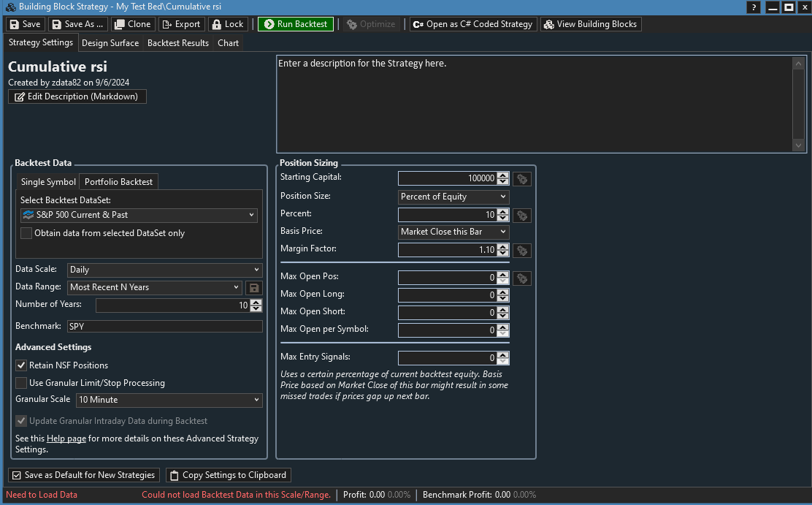Clone the current strategy
The height and width of the screenshot is (505, 812).
[132, 24]
